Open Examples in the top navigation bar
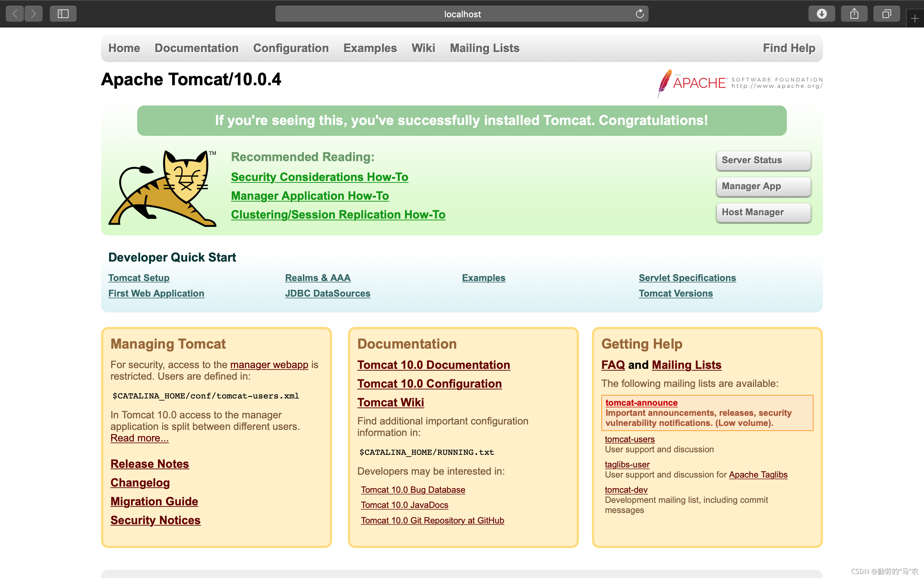 370,48
